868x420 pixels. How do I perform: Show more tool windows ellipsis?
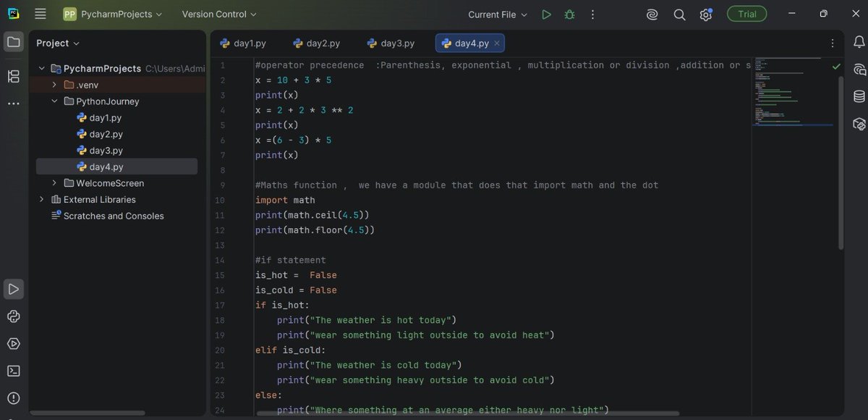pyautogui.click(x=13, y=104)
